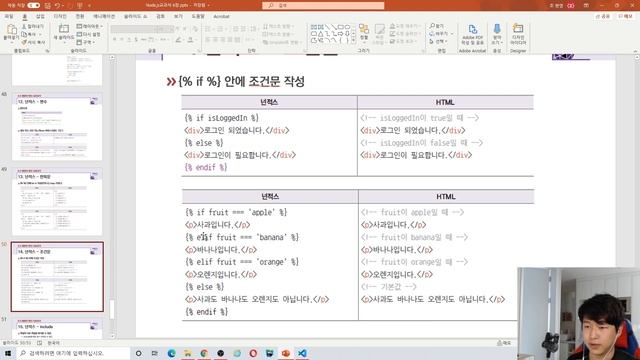Expand the Paste options arrow
Screen dimensions: 640x360
point(11,42)
